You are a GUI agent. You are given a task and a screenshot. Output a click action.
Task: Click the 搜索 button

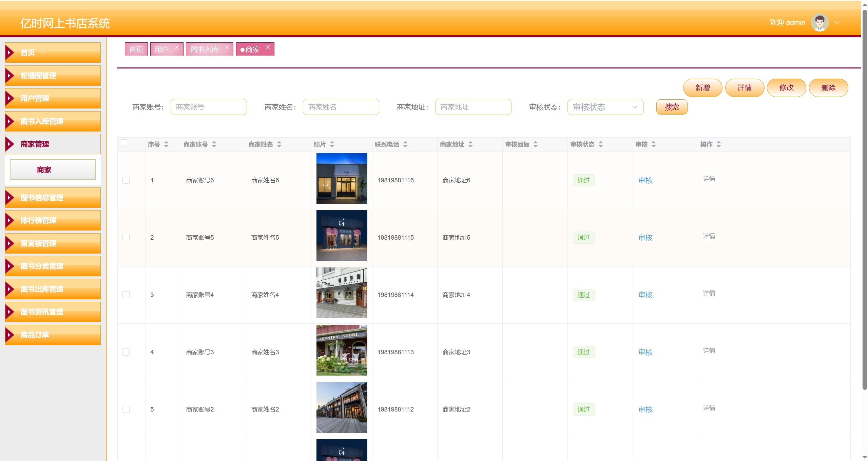672,107
